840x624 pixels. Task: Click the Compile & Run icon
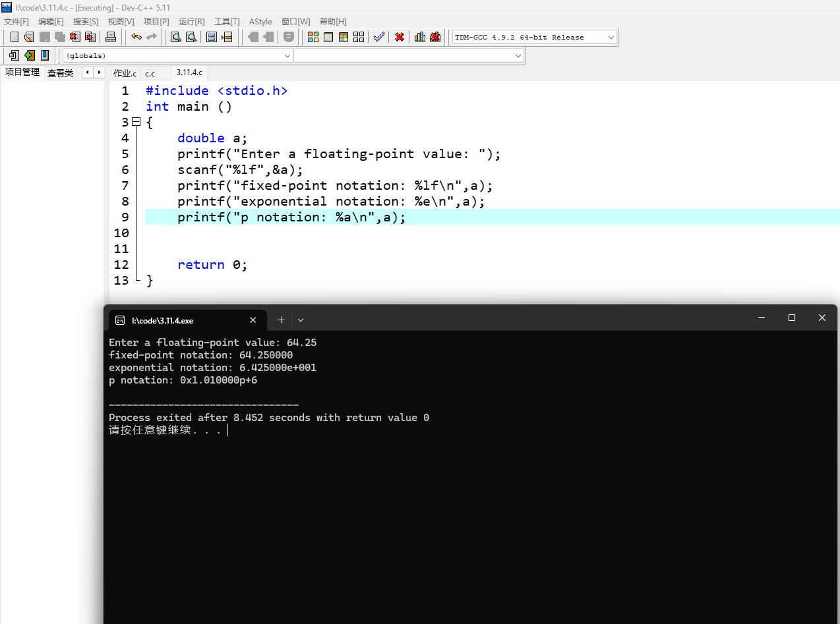[344, 37]
